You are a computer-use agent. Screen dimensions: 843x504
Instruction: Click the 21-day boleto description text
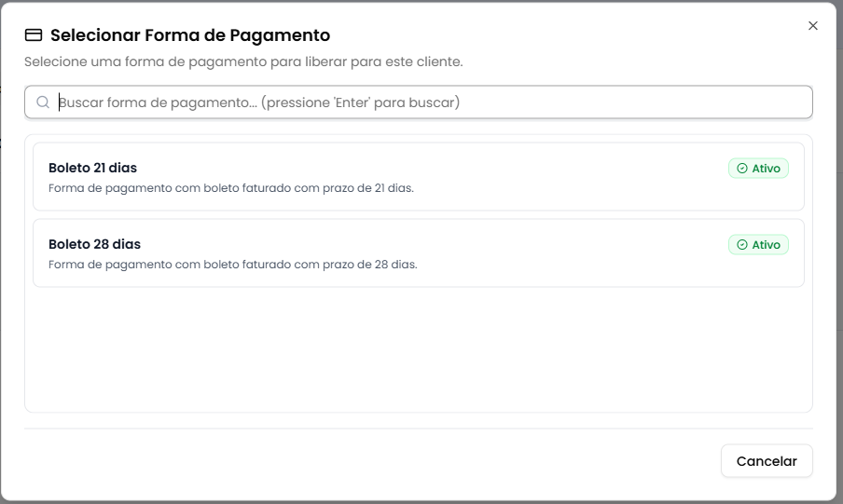click(x=230, y=188)
